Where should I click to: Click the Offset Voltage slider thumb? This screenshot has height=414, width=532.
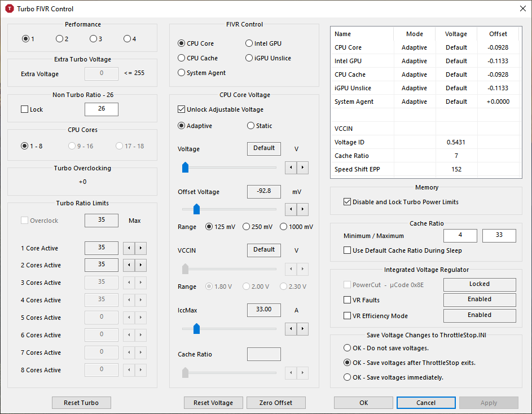196,209
